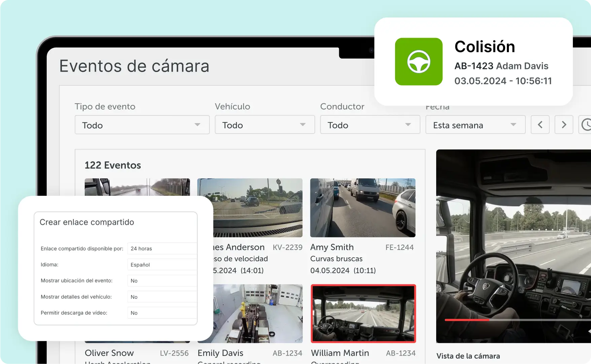
Task: Click the Crear enlace compartido heading
Action: [x=87, y=222]
